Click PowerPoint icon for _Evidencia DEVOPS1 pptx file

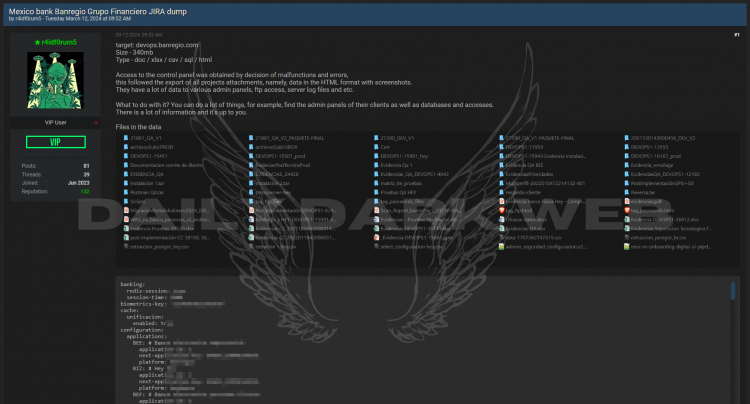click(376, 238)
